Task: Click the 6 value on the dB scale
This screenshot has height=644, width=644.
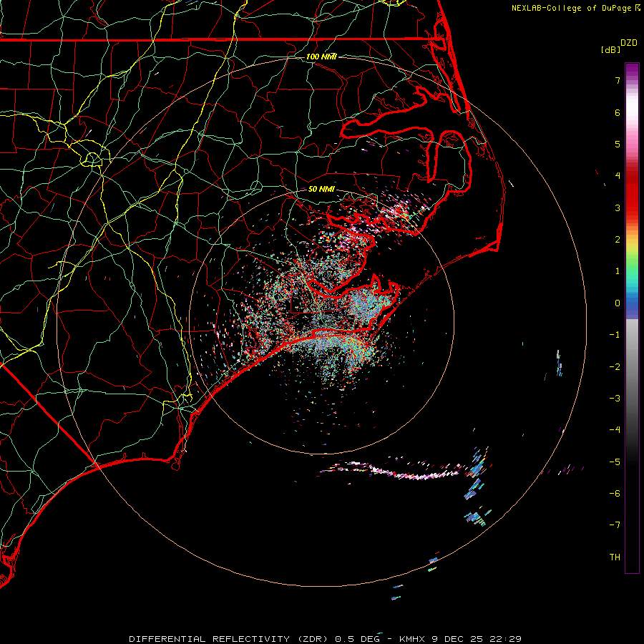Action: [x=618, y=112]
